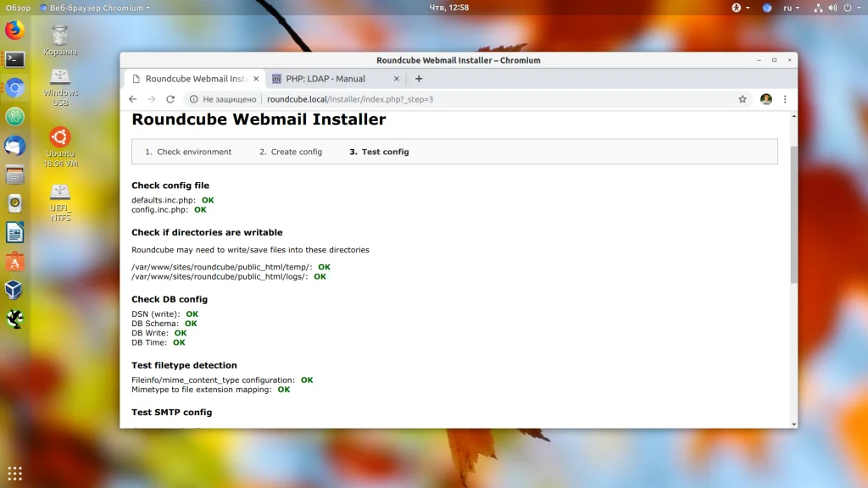868x488 pixels.
Task: Select the Chromium dock icon
Action: (15, 88)
